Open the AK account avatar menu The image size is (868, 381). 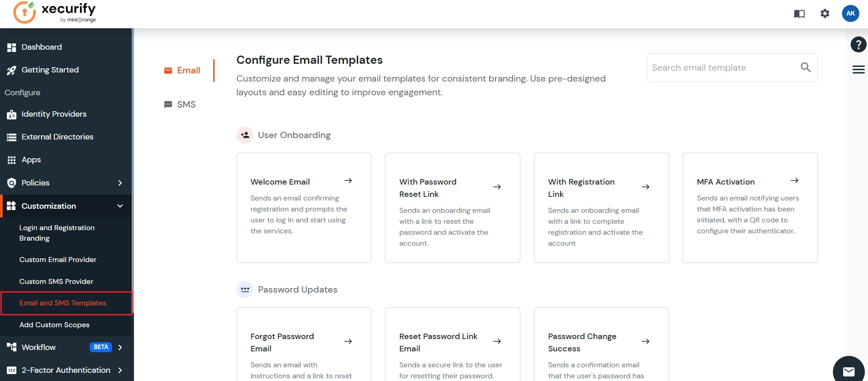[851, 13]
